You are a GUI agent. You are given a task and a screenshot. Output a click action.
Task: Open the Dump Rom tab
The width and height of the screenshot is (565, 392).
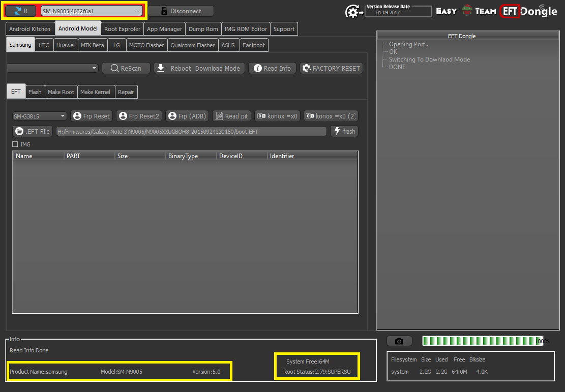click(203, 29)
